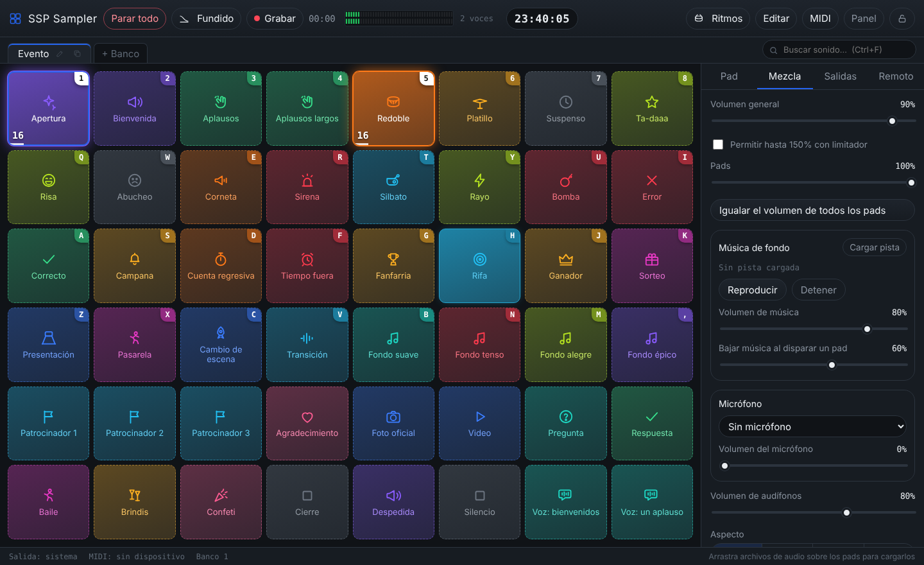The image size is (924, 565).
Task: Trigger the Ganador crown icon
Action: tap(566, 259)
